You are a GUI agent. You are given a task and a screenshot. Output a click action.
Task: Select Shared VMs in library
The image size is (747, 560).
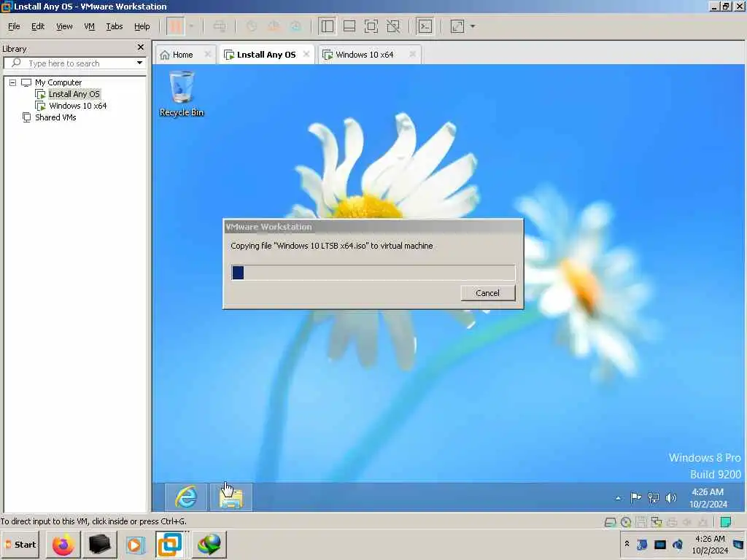tap(55, 117)
